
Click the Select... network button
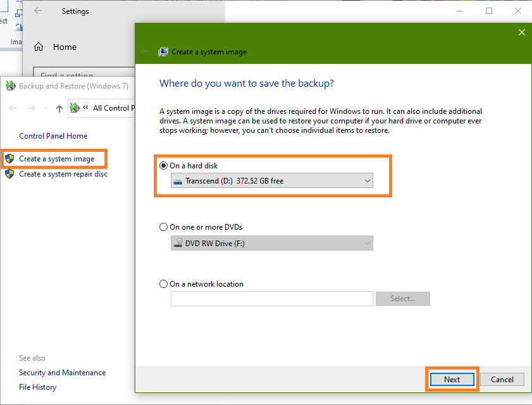pyautogui.click(x=403, y=299)
